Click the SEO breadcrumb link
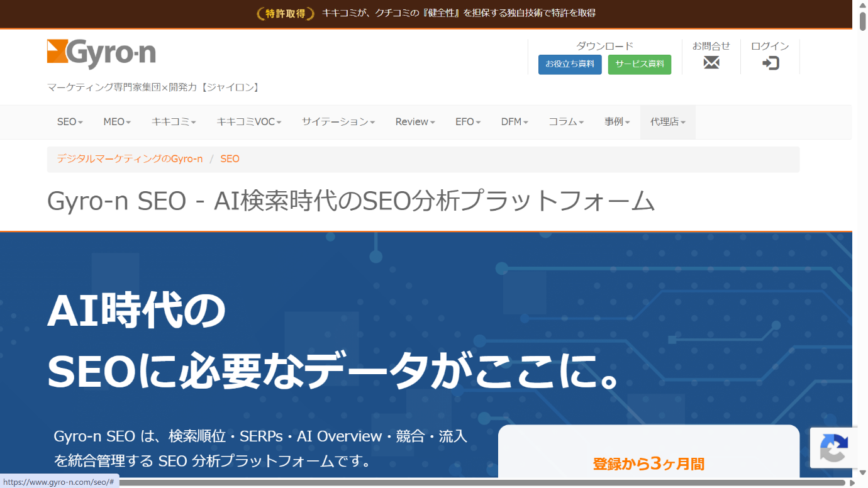 (230, 159)
